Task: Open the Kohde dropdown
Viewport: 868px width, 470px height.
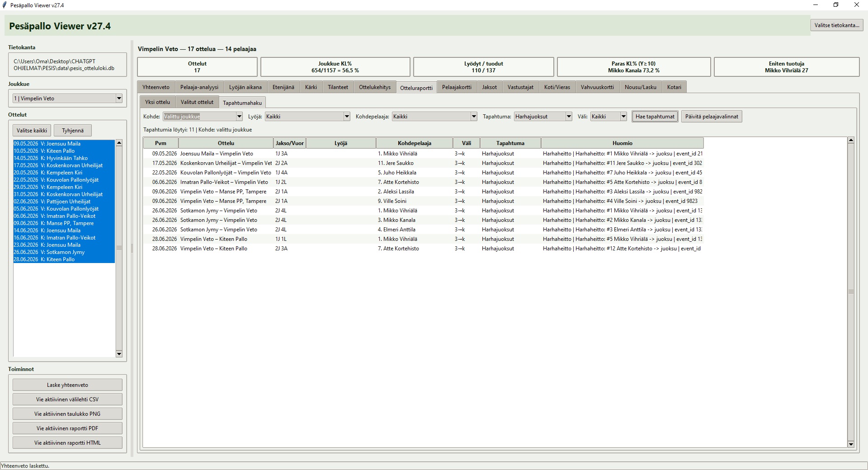Action: click(203, 117)
